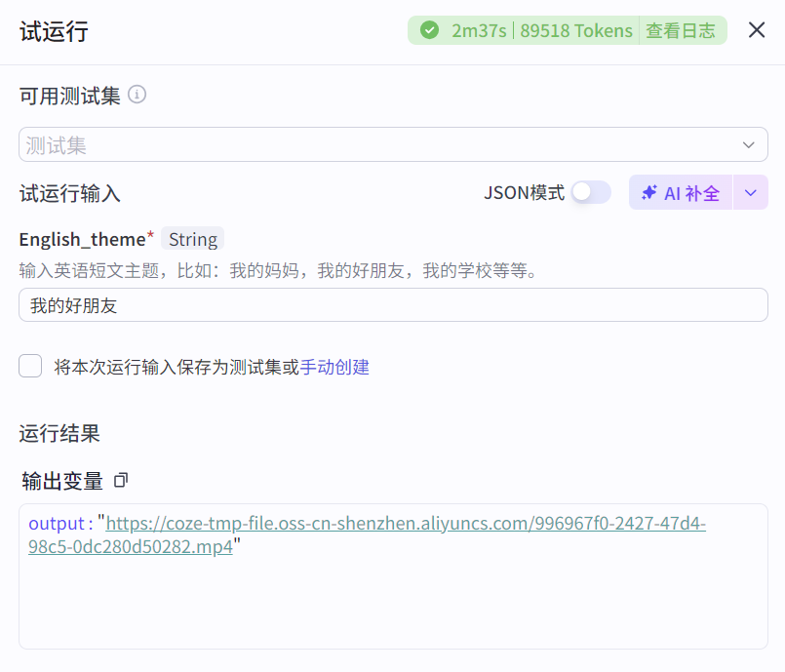
Task: Click the English_theme input containing 我的好朋友
Action: click(392, 305)
